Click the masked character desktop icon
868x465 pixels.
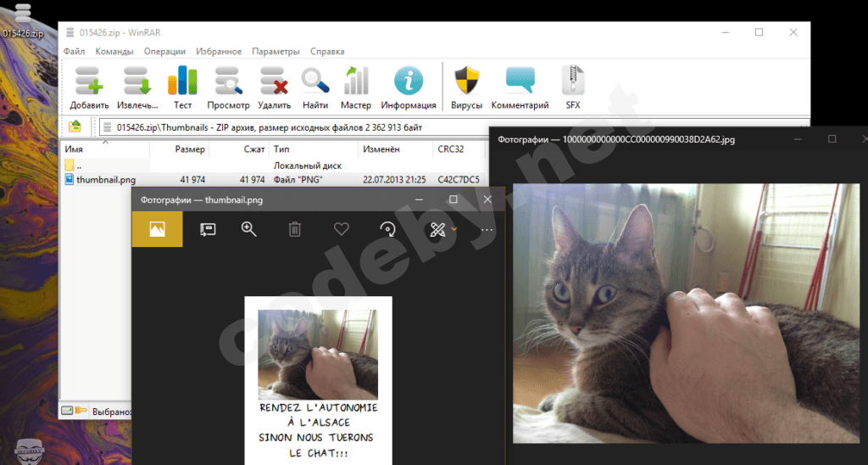coord(30,451)
